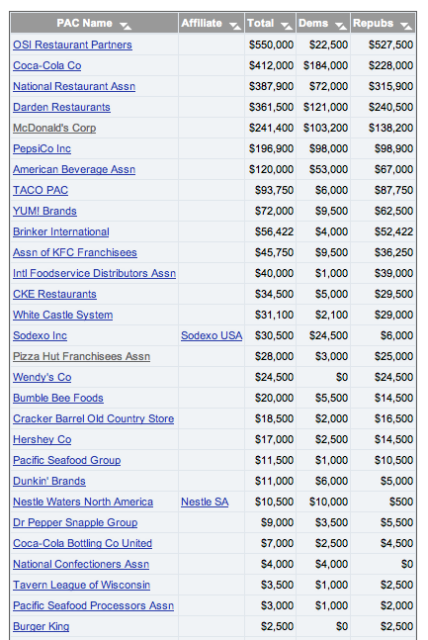Click the Dems column sort arrow
The width and height of the screenshot is (428, 640).
coord(341,26)
